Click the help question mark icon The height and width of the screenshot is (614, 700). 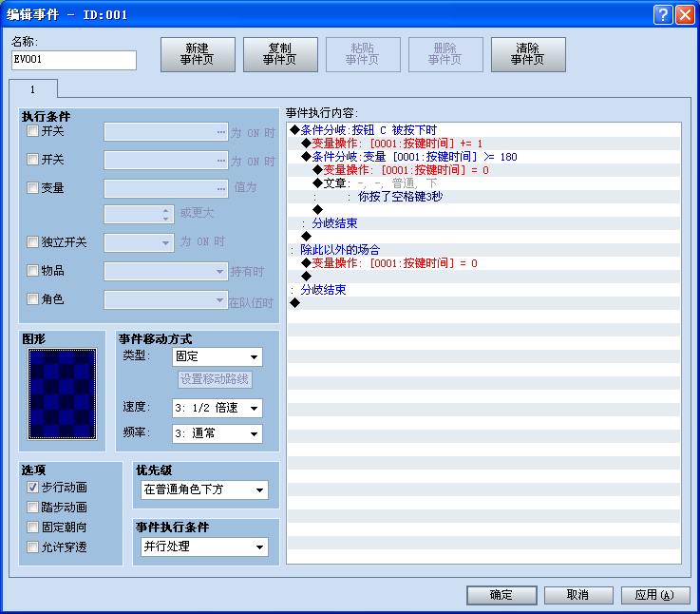(663, 14)
